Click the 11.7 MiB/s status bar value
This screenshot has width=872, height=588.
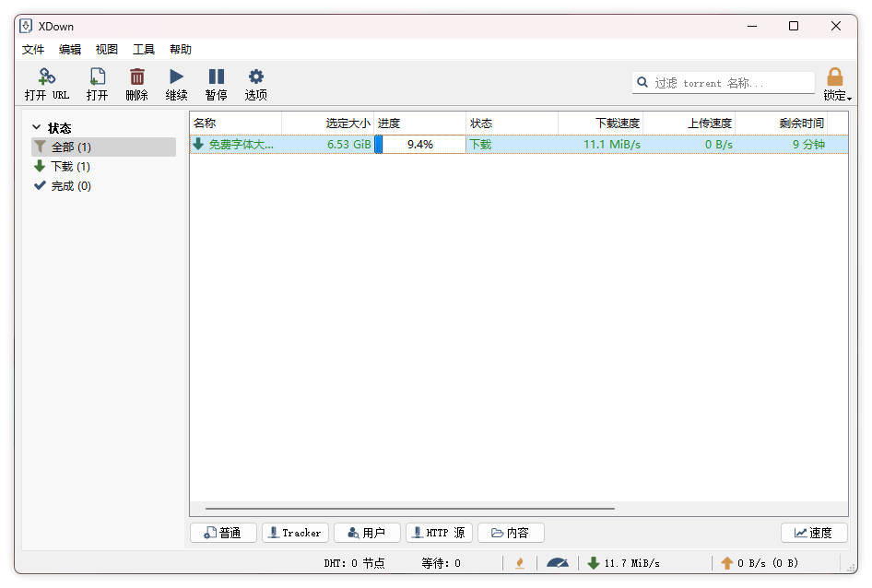tap(631, 563)
